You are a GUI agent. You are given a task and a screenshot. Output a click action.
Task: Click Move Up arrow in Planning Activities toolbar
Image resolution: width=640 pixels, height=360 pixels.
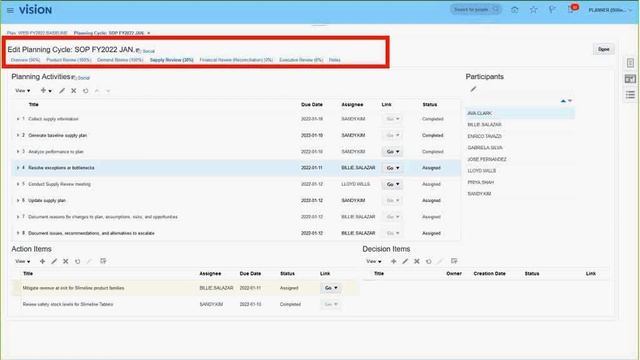[97, 91]
